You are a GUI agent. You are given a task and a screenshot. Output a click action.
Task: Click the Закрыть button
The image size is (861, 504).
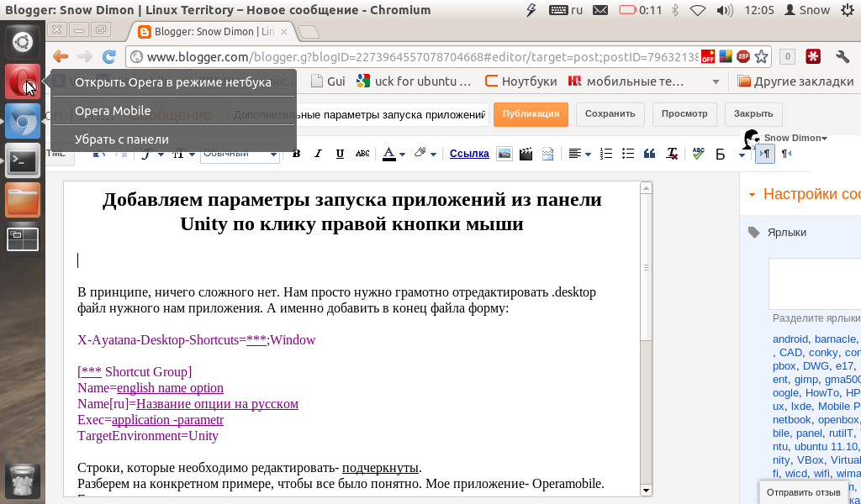pos(753,114)
